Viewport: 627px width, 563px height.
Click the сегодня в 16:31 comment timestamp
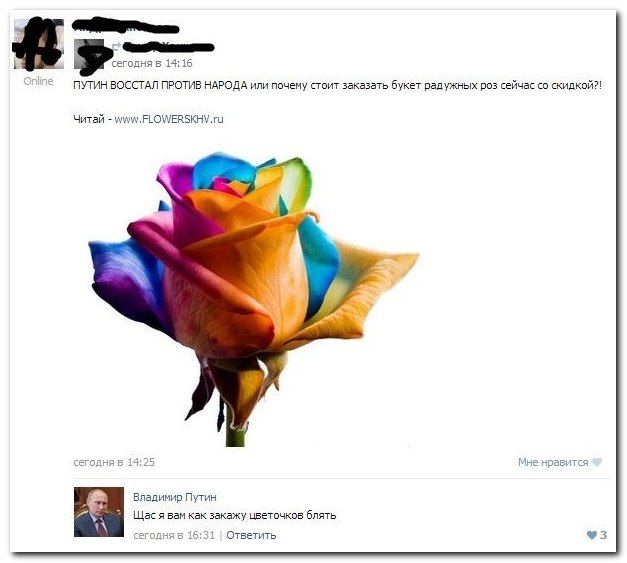coord(174,535)
